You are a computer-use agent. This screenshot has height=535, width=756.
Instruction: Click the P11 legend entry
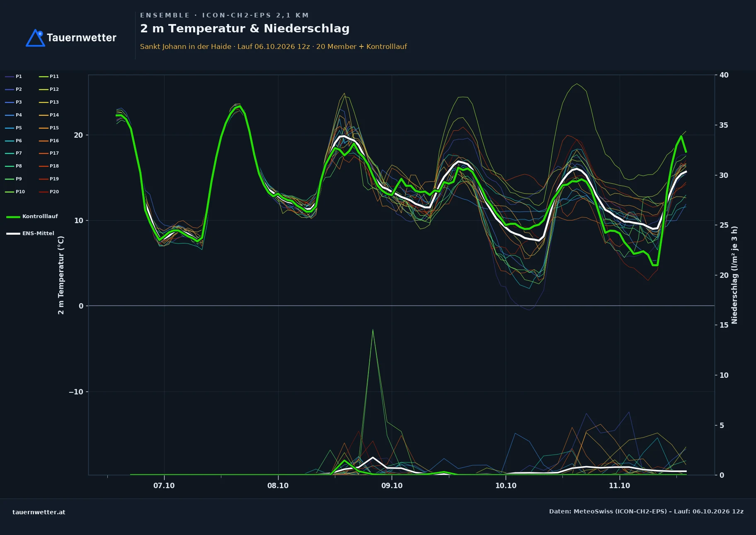click(49, 76)
